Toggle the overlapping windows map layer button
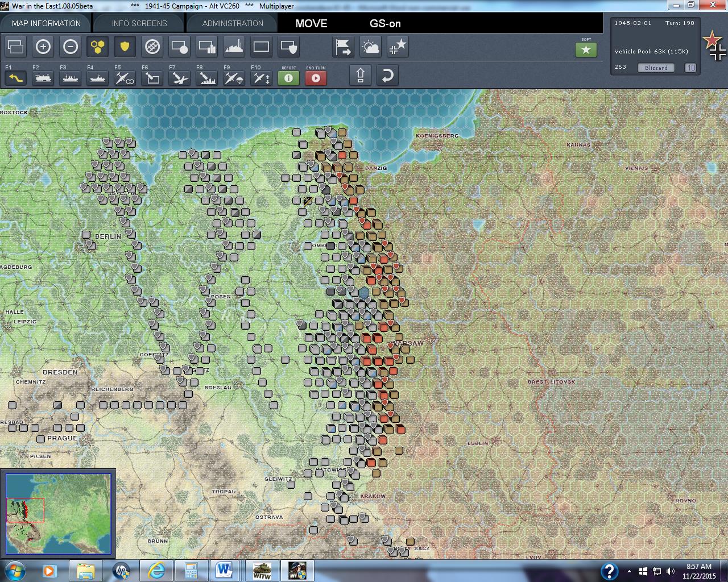Image resolution: width=728 pixels, height=582 pixels. 15,47
